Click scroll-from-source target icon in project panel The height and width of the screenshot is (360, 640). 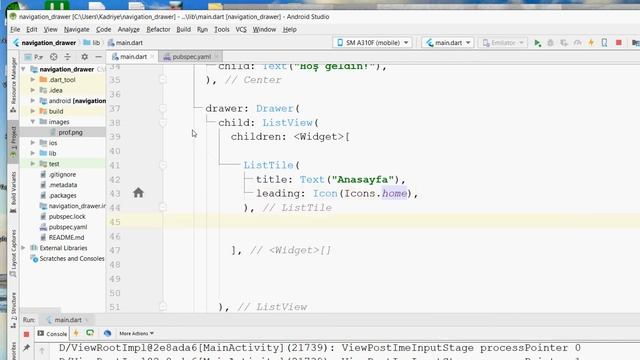[x=53, y=57]
